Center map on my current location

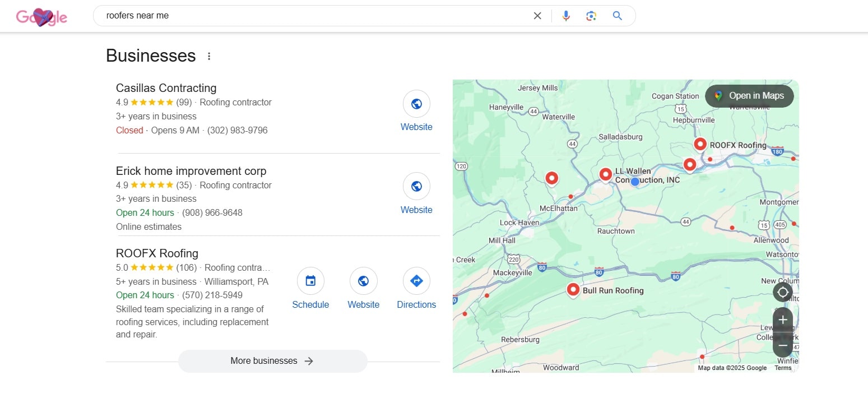[x=782, y=292]
